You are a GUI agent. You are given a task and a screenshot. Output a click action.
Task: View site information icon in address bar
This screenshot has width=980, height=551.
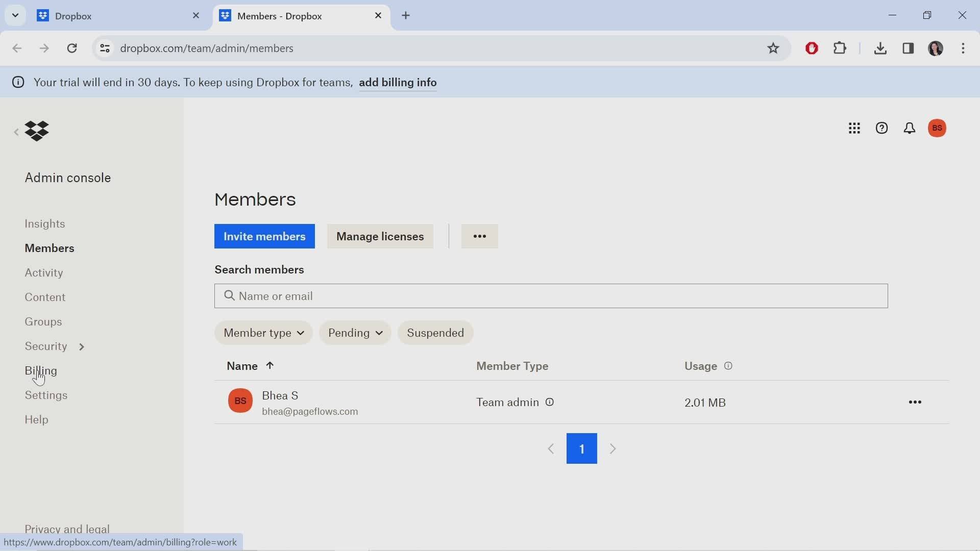pos(105,48)
